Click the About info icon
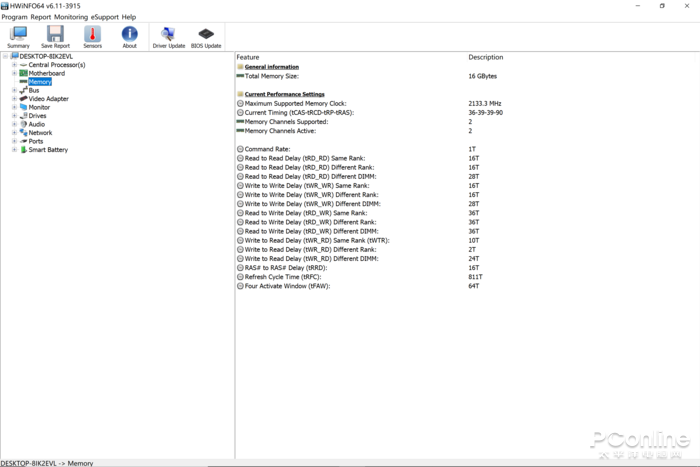700x467 pixels. (x=129, y=36)
